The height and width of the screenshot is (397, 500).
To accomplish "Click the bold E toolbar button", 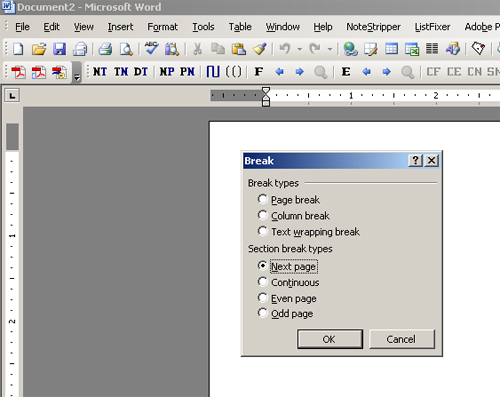I will [346, 72].
